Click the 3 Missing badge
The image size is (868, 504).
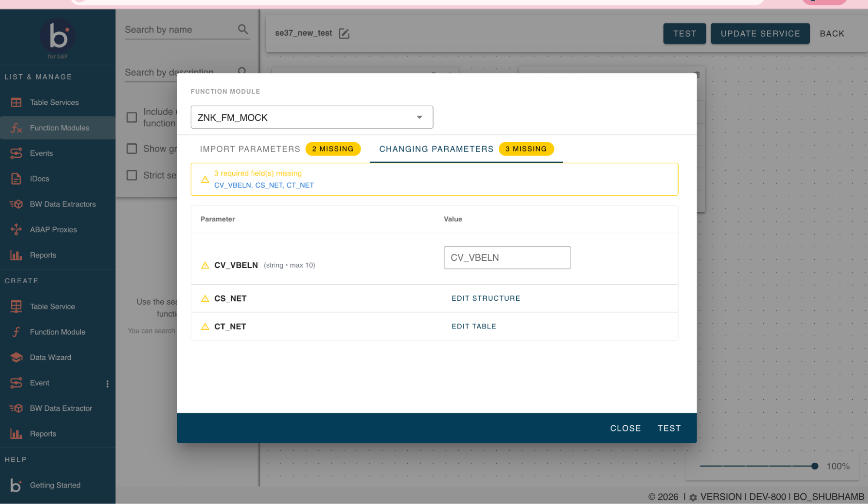coord(526,149)
